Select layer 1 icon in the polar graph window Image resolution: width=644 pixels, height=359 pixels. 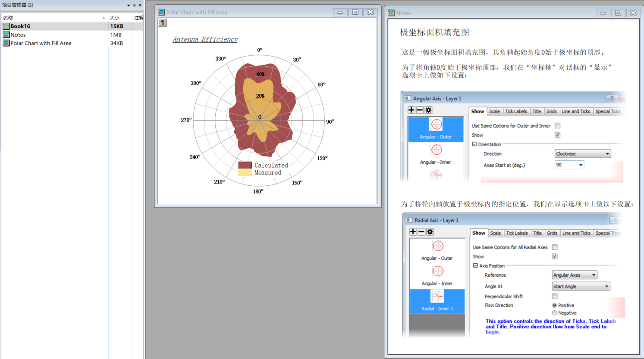(163, 22)
